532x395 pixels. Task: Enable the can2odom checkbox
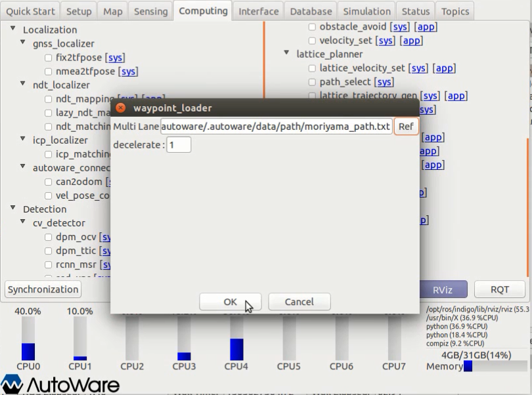coord(48,182)
